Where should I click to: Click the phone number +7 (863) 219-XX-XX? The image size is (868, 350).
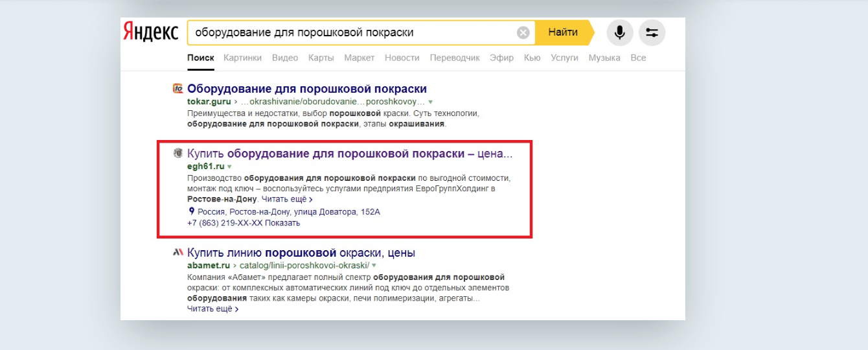point(224,223)
